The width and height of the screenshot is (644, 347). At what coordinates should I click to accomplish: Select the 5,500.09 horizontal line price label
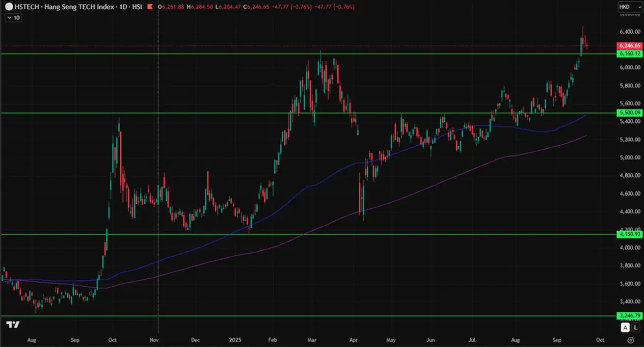tap(629, 113)
